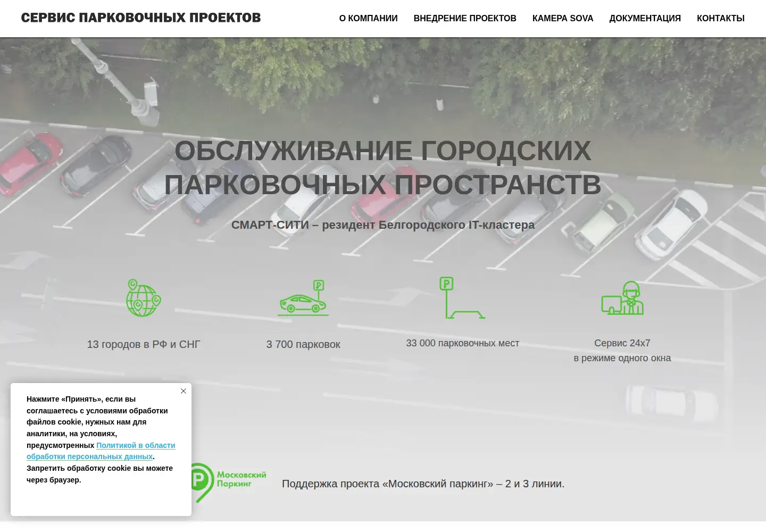Screen dimensions: 766x532
Task: Click the СМАРТ-СИТИ resident subtitle text
Action: 383,225
